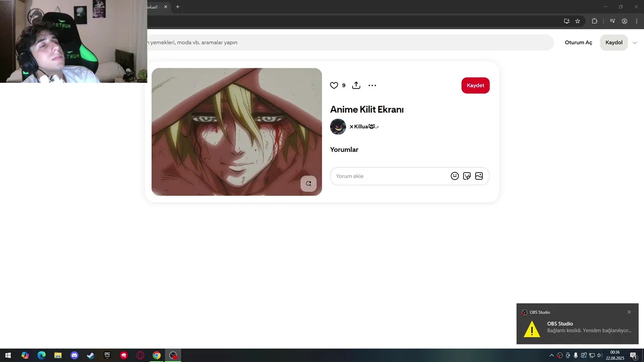The width and height of the screenshot is (644, 362).
Task: Click the Yorumlar comments heading
Action: [x=344, y=150]
